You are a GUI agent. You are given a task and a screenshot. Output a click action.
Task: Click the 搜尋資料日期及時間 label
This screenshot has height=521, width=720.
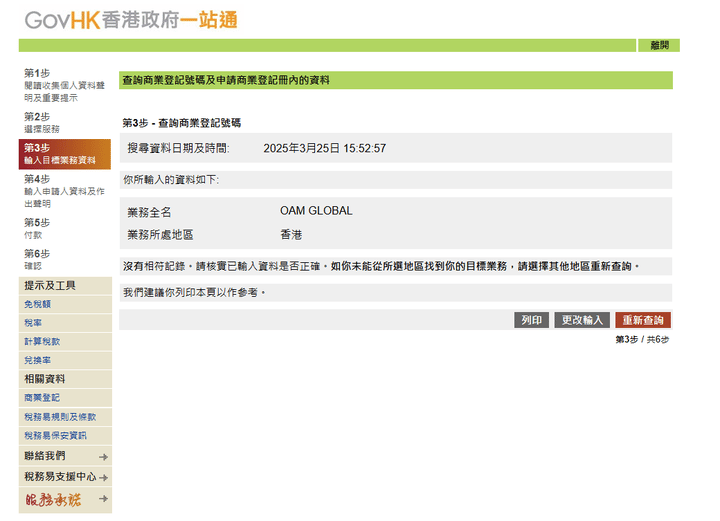pos(178,148)
